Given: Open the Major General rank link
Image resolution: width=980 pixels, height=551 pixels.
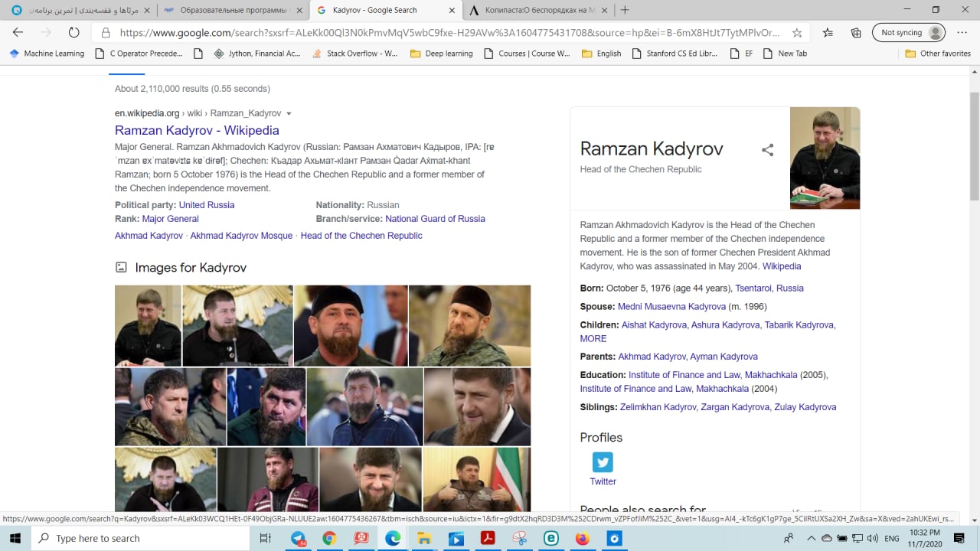Looking at the screenshot, I should tap(170, 219).
